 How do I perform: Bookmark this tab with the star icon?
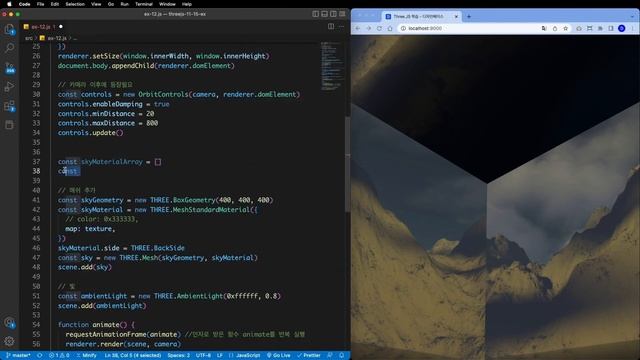[565, 28]
